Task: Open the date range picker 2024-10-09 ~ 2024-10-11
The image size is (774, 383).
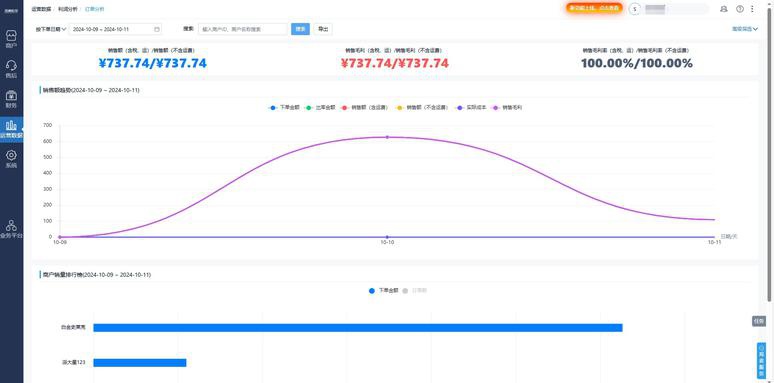Action: (116, 29)
